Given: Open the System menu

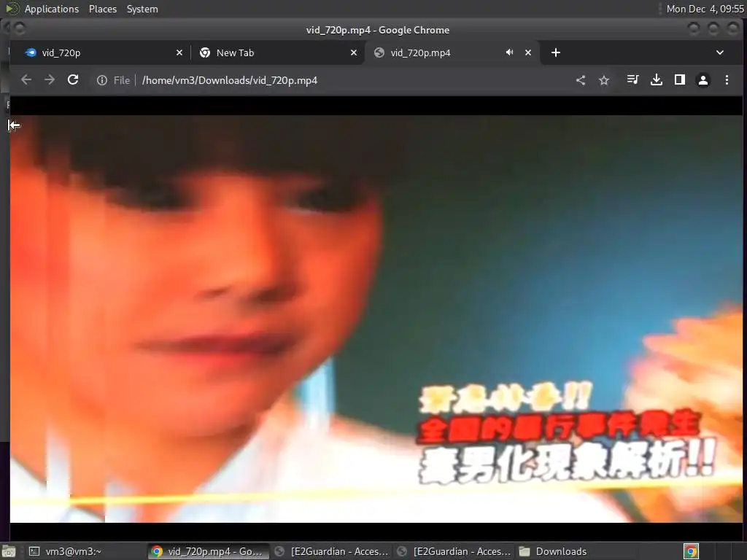Looking at the screenshot, I should click(x=142, y=9).
